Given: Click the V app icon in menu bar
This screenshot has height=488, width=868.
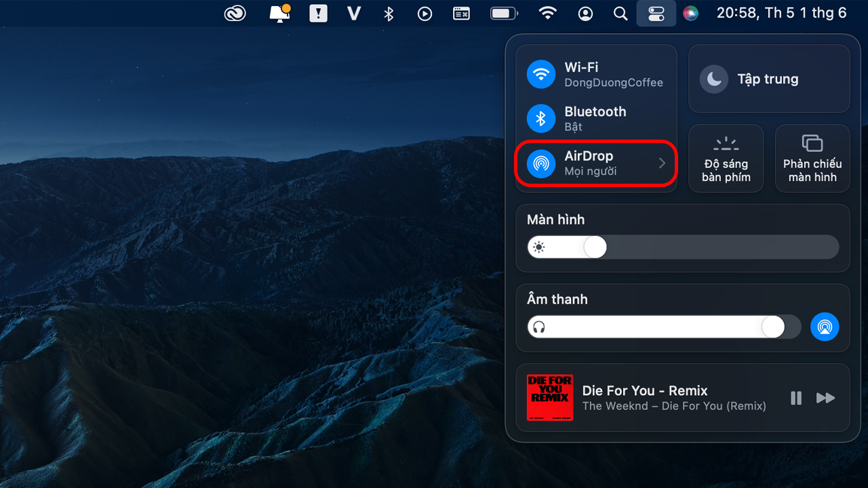Looking at the screenshot, I should 353,14.
